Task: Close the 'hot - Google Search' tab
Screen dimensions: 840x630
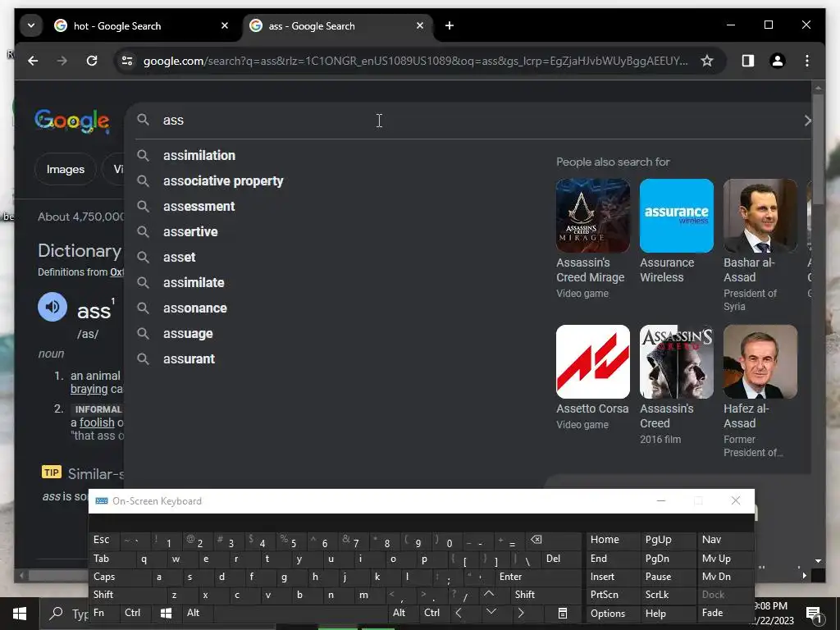Action: (x=225, y=25)
